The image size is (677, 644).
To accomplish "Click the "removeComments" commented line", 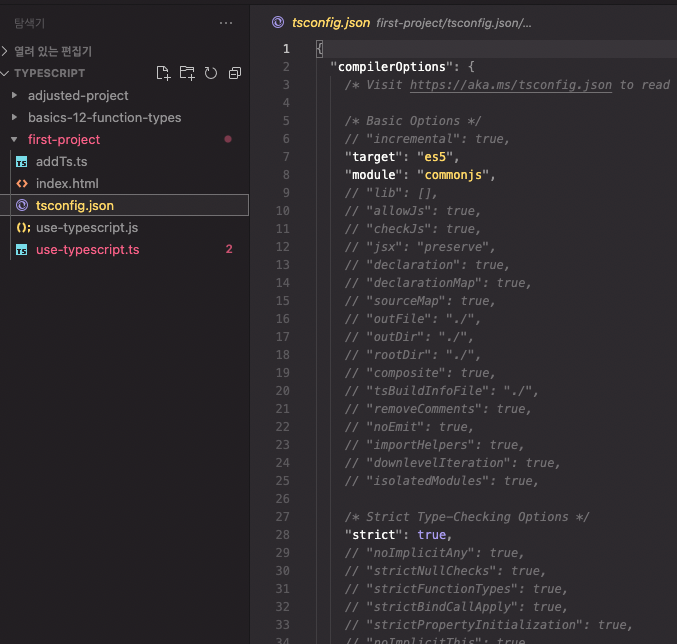I will pyautogui.click(x=438, y=409).
